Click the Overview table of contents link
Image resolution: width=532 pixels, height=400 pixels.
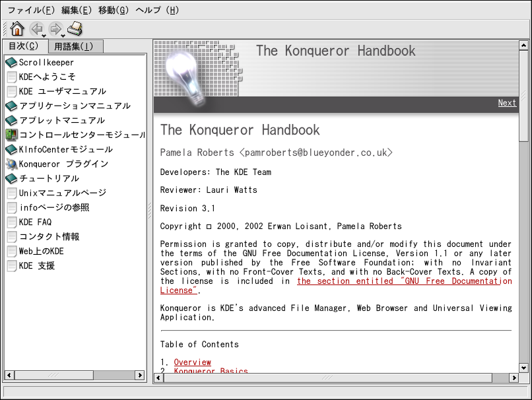[x=192, y=362]
